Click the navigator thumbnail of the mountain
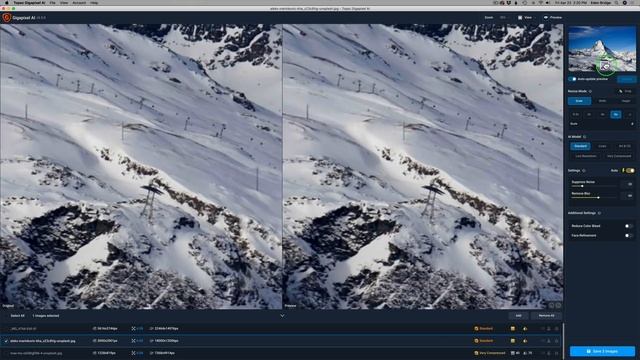 [602, 49]
